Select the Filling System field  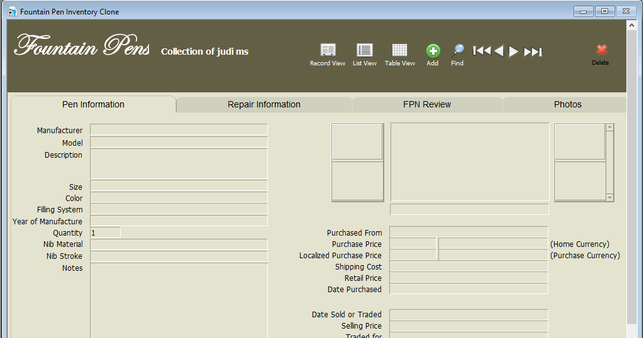pos(179,209)
